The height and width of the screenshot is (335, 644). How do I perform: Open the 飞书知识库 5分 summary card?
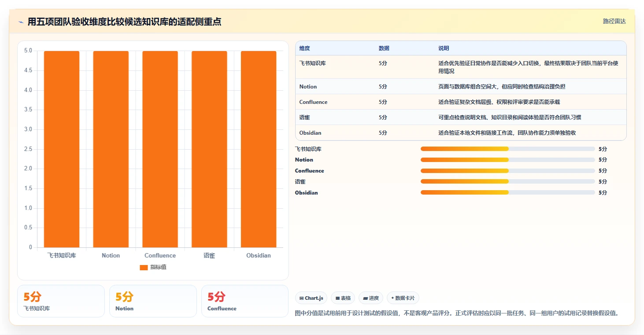click(x=61, y=301)
